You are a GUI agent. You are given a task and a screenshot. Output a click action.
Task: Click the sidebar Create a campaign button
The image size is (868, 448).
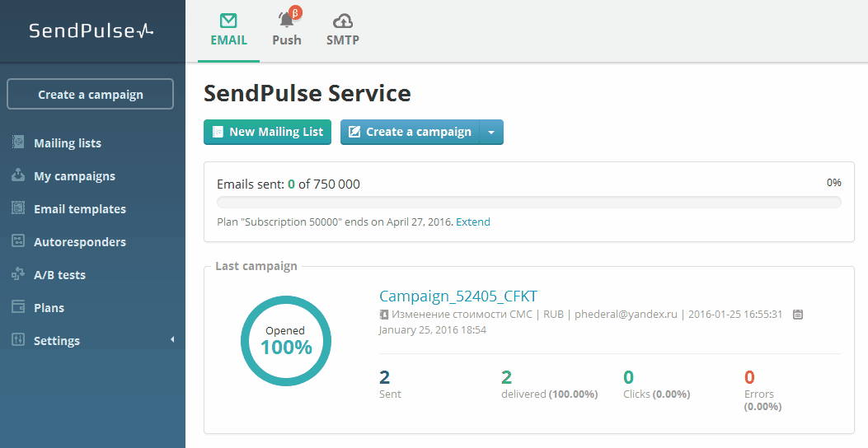coord(91,94)
